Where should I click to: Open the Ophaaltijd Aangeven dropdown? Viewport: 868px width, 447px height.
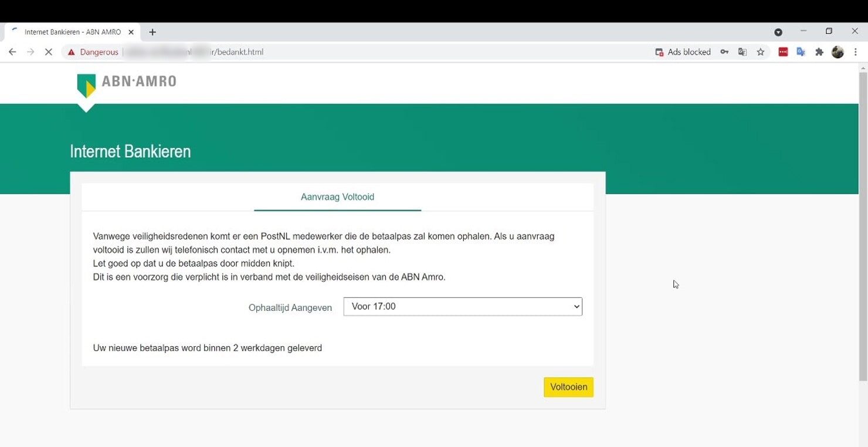pos(462,306)
